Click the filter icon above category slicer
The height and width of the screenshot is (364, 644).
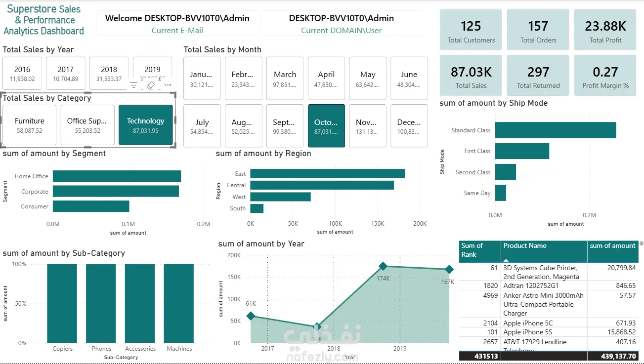click(134, 85)
